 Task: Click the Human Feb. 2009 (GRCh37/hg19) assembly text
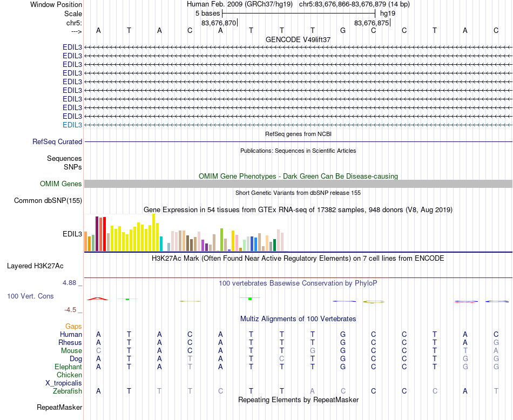(x=239, y=4)
